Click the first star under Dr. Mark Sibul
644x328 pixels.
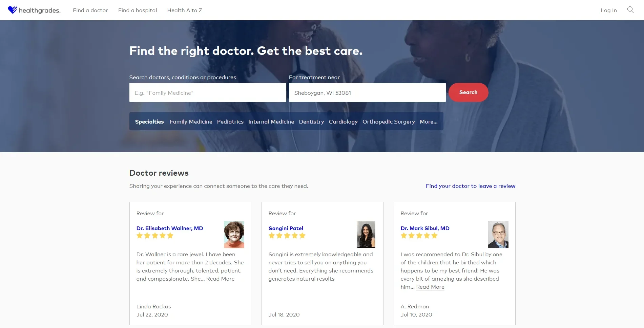pyautogui.click(x=403, y=236)
